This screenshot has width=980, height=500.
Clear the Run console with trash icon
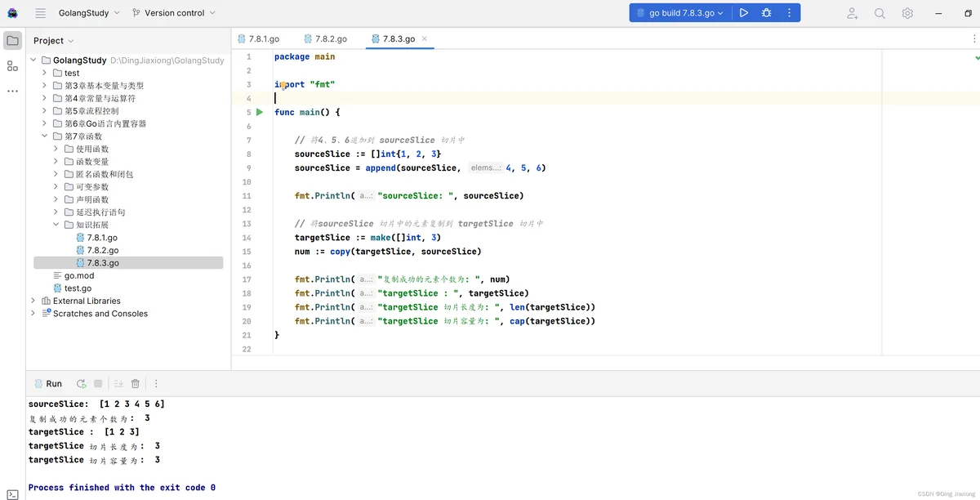136,384
